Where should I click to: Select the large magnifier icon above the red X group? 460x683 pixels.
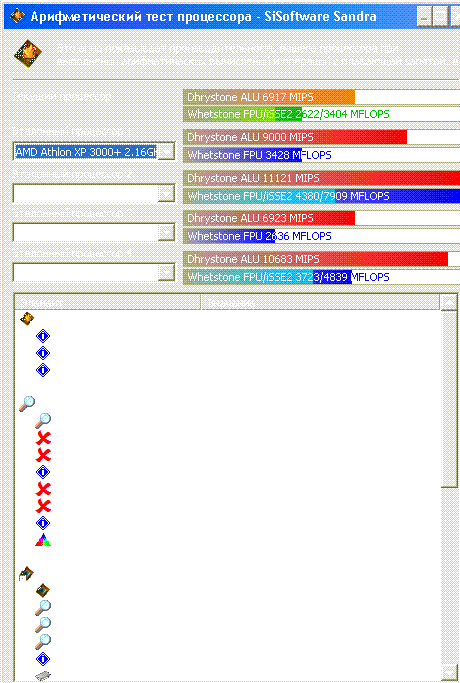pyautogui.click(x=27, y=403)
